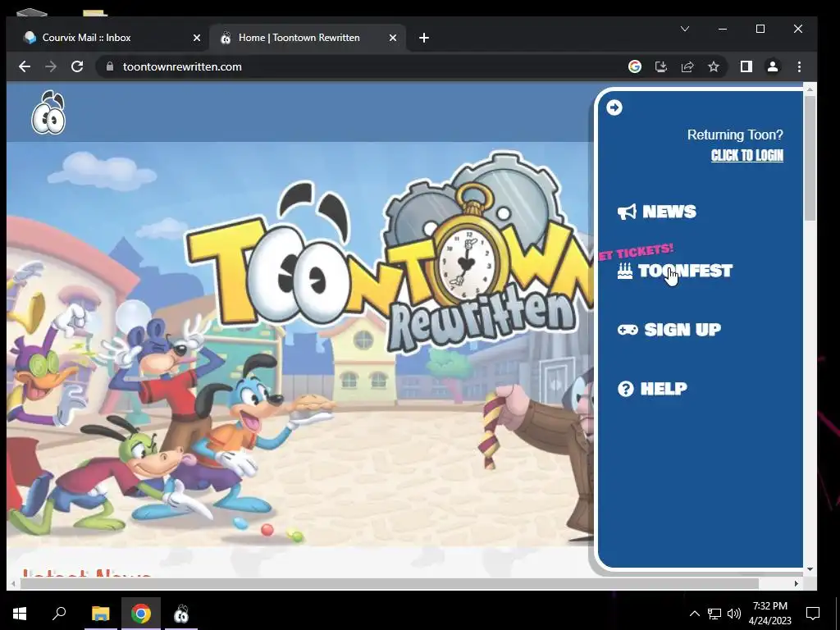Select the Home Toontown Rewritten tab
This screenshot has height=630, width=840.
click(308, 38)
